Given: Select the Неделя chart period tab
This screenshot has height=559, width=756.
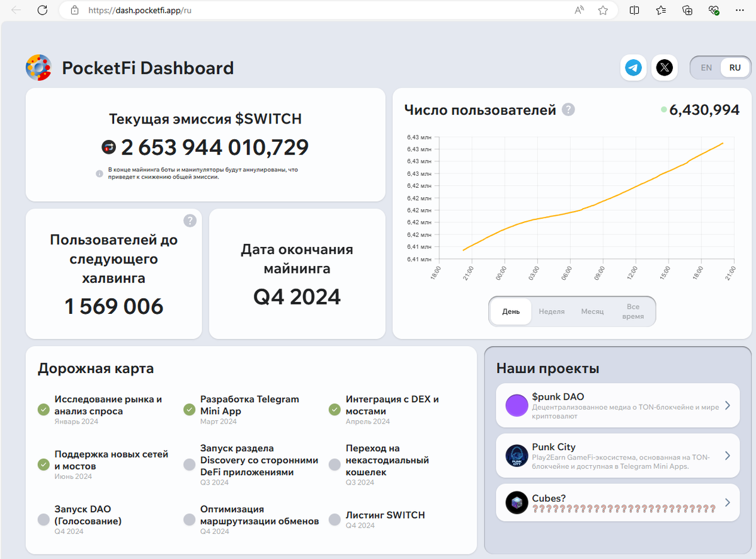Looking at the screenshot, I should [x=552, y=311].
